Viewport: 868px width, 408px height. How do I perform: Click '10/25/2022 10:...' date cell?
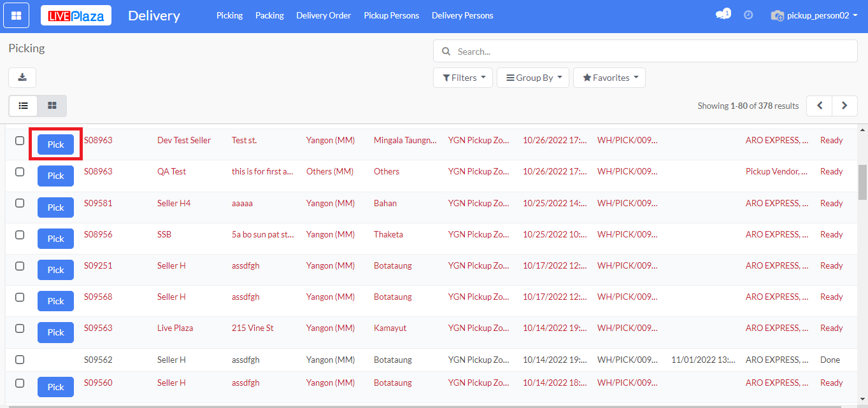[x=555, y=234]
